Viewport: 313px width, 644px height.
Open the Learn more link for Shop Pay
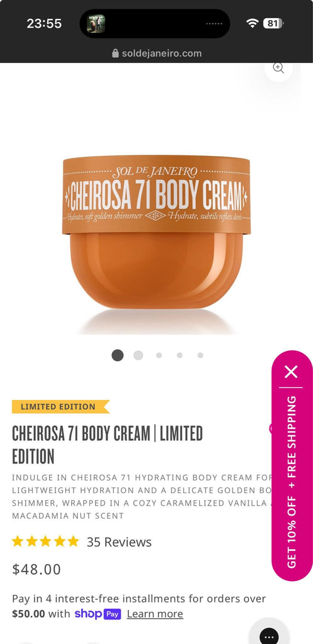click(155, 614)
